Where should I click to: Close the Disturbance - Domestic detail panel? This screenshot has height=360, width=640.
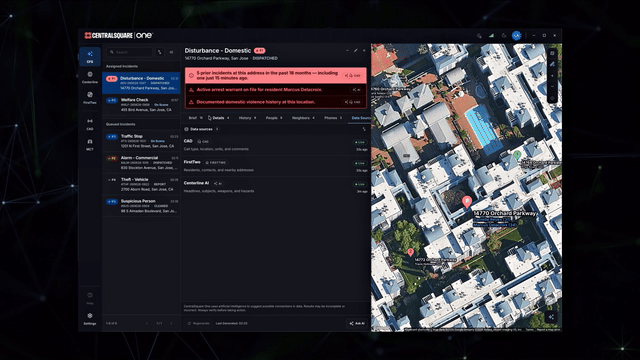point(364,51)
